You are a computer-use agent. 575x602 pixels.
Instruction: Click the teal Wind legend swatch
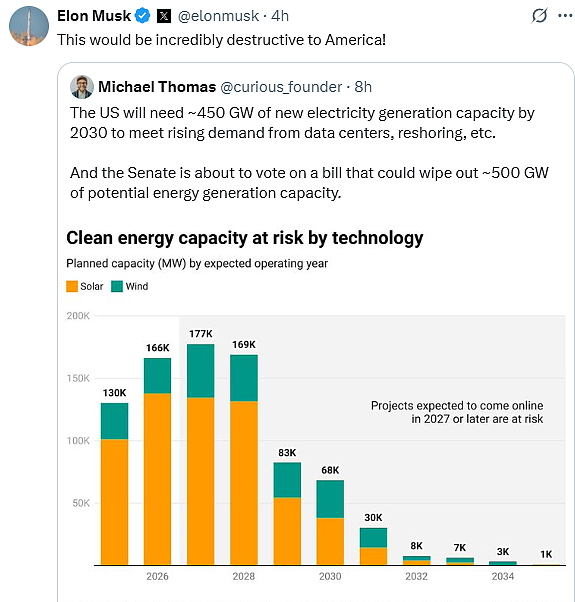pos(117,286)
